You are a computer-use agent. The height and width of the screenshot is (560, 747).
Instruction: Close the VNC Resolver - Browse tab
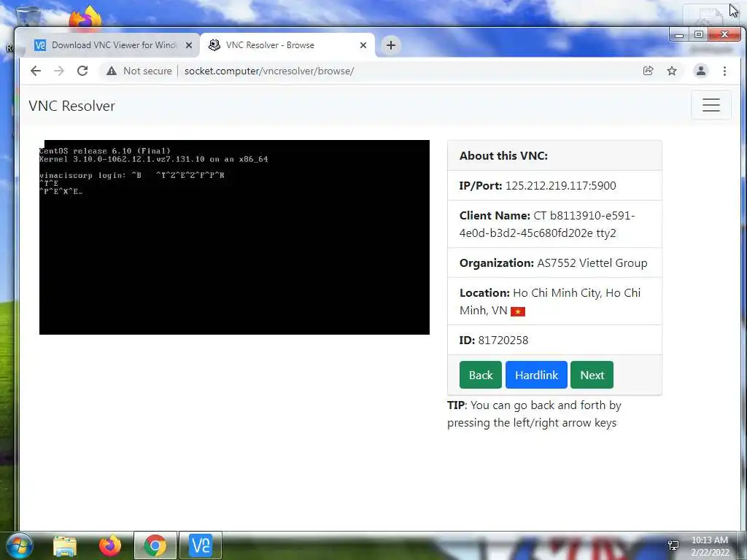point(363,45)
